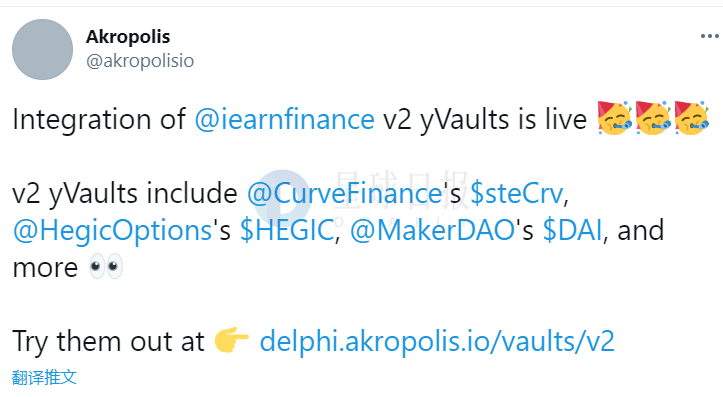This screenshot has width=723, height=397.
Task: Open the @iearnfinance mention
Action: 284,119
